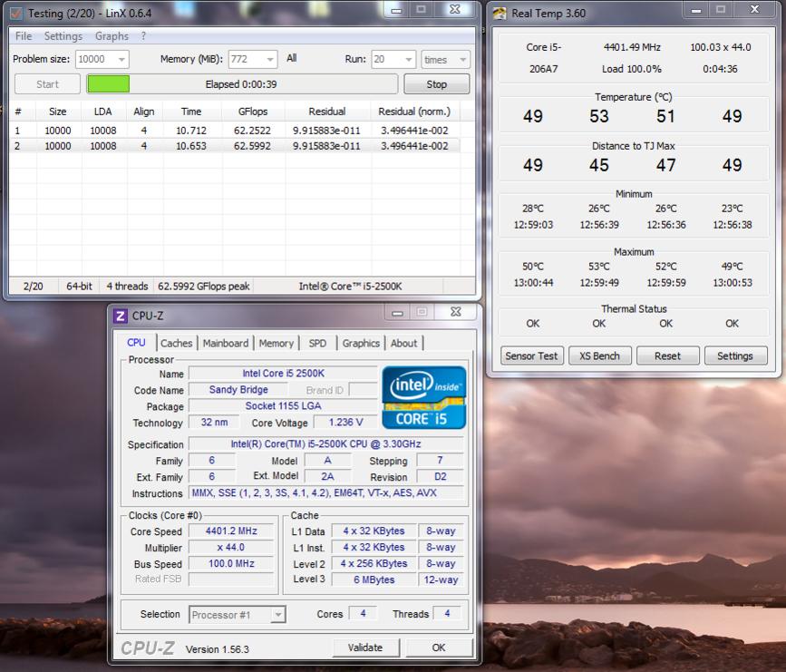The width and height of the screenshot is (786, 672).
Task: Switch to the Graphics tab in CPU-Z
Action: (361, 344)
